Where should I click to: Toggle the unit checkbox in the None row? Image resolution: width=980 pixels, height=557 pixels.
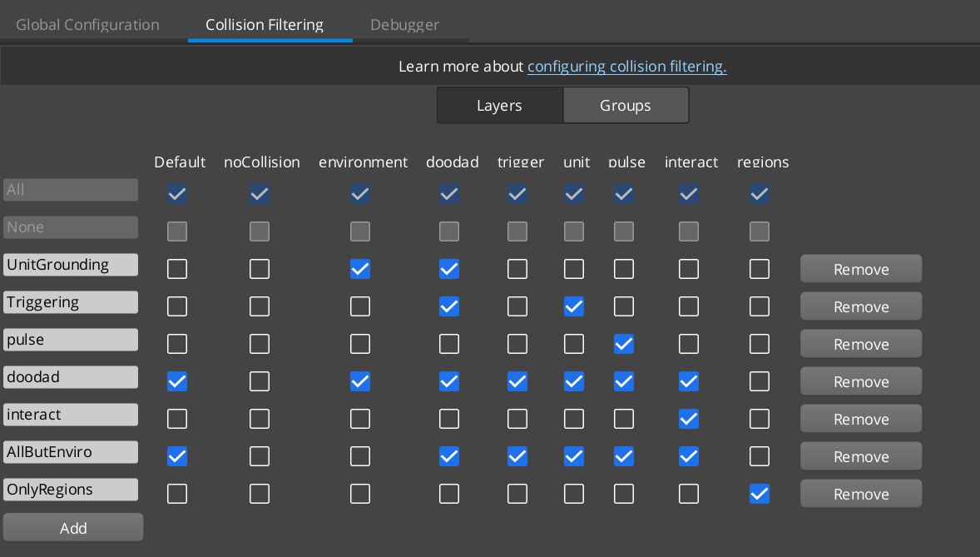573,231
